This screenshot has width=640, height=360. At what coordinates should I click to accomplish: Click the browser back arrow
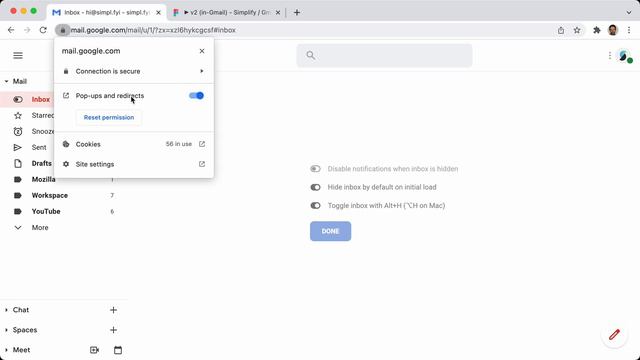11,30
